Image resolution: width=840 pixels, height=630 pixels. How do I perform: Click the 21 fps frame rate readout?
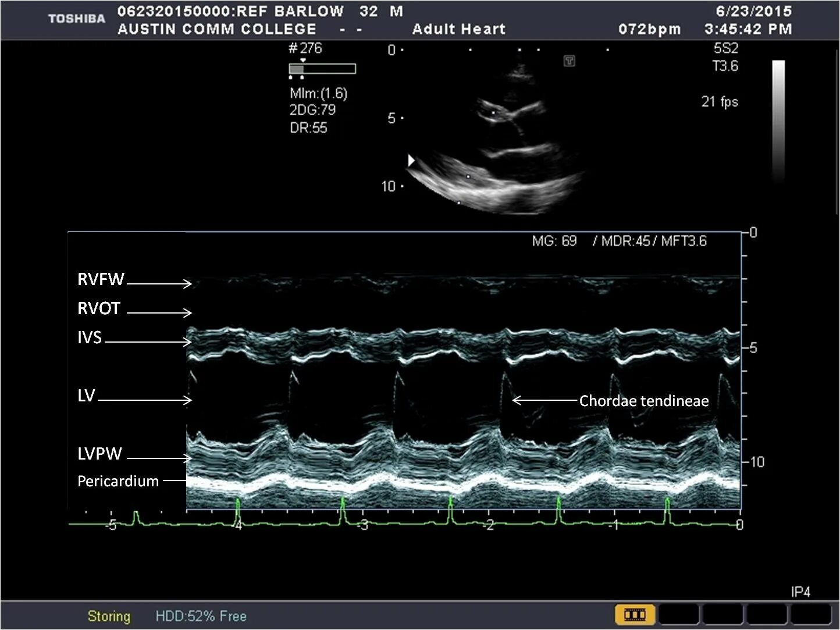(720, 102)
